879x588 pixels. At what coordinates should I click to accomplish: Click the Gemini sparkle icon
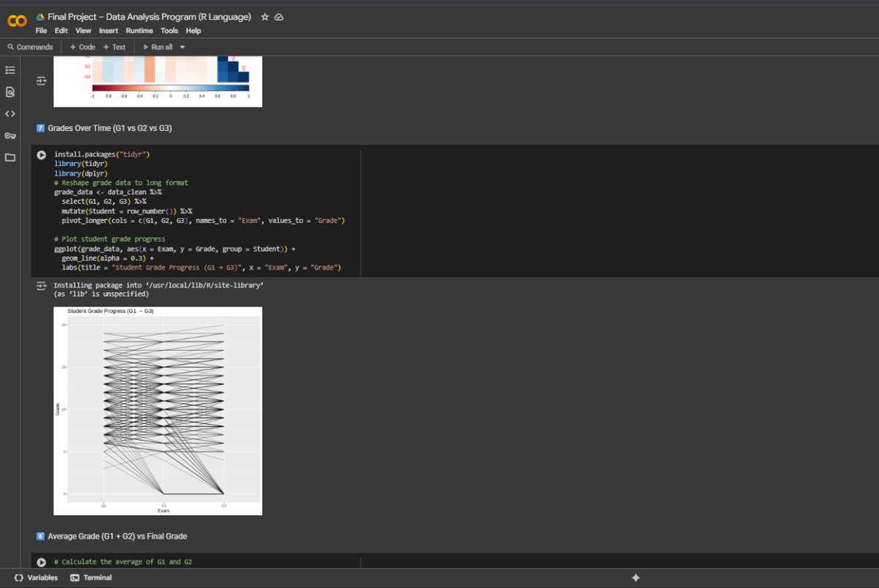[x=635, y=578]
